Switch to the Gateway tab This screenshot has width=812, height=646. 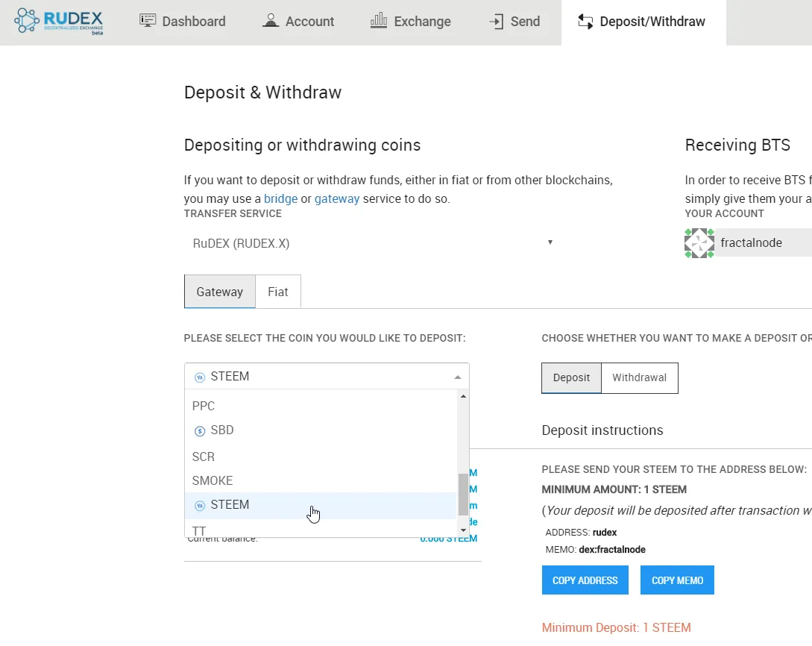[x=219, y=292]
